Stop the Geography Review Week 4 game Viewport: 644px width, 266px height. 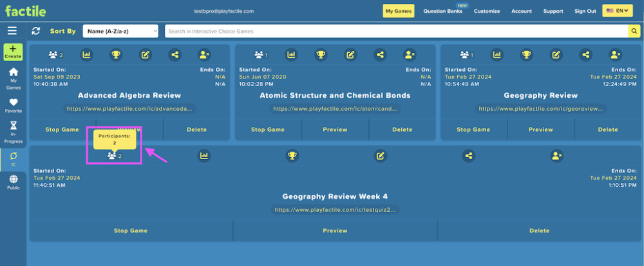[131, 231]
